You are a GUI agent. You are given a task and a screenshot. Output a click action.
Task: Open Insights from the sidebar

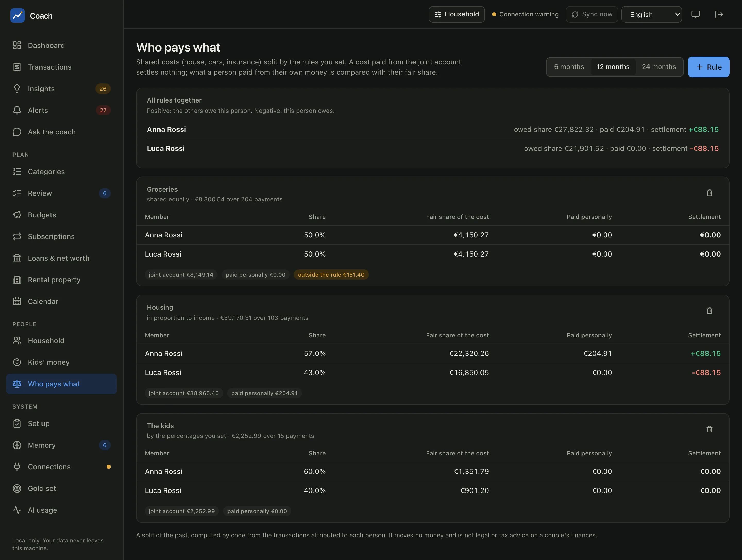(x=61, y=89)
